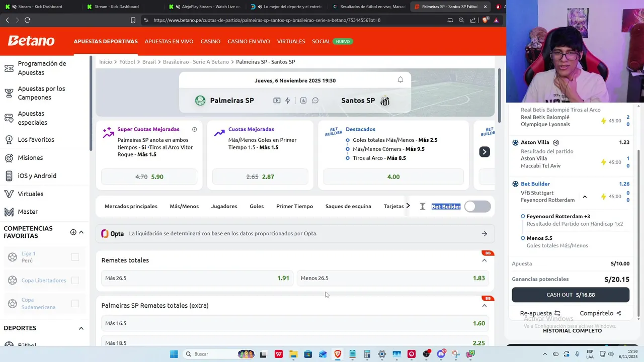Switch to the Jugadores tab
Image resolution: width=644 pixels, height=362 pixels.
pyautogui.click(x=224, y=207)
